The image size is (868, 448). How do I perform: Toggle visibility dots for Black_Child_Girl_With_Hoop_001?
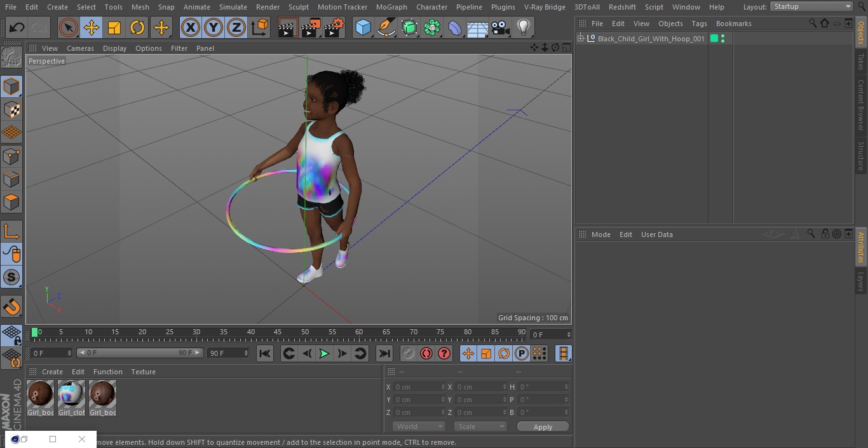pyautogui.click(x=722, y=39)
